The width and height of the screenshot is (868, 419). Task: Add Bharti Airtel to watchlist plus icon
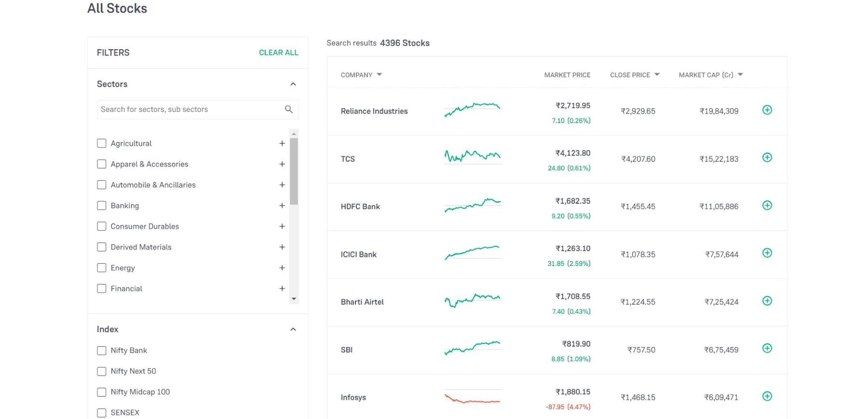(767, 301)
